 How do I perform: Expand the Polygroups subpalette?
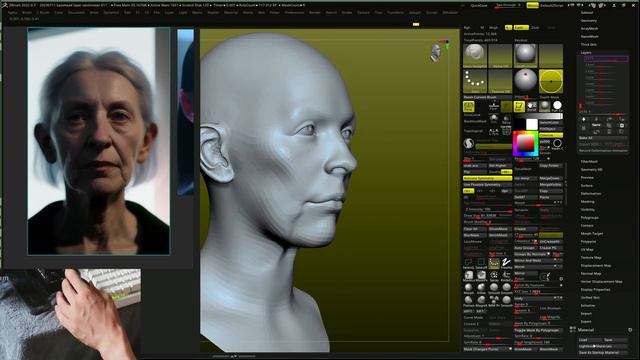(589, 218)
